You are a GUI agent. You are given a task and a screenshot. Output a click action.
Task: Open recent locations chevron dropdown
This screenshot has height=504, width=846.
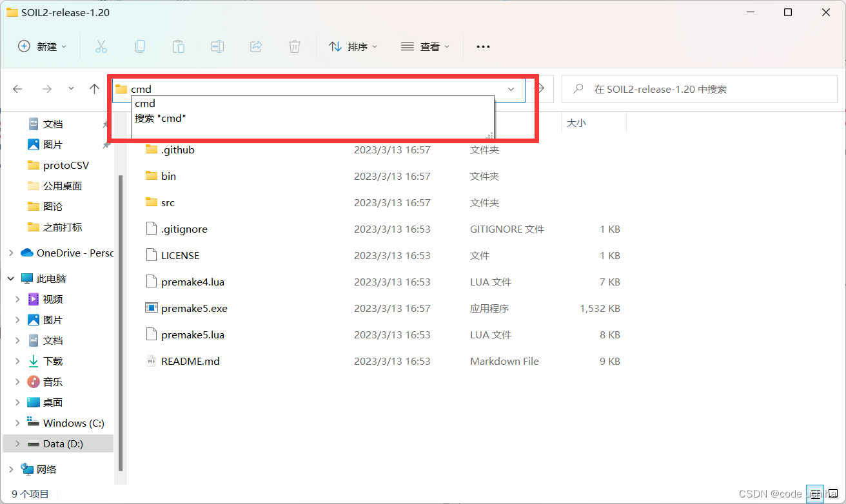(71, 88)
